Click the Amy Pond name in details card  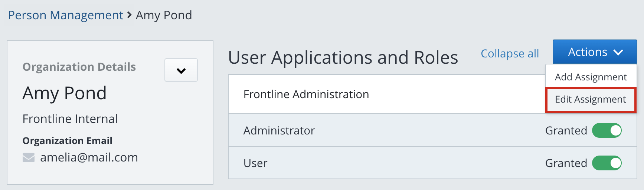click(64, 93)
